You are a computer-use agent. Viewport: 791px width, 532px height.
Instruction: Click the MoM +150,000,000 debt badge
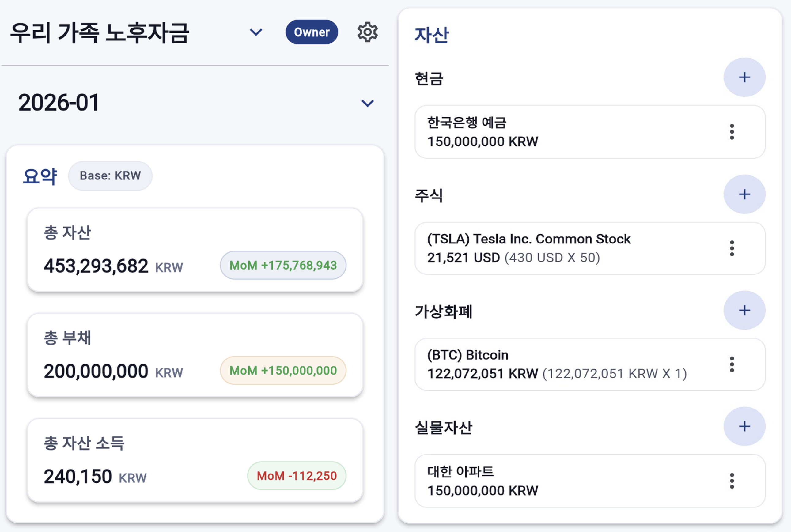click(283, 371)
